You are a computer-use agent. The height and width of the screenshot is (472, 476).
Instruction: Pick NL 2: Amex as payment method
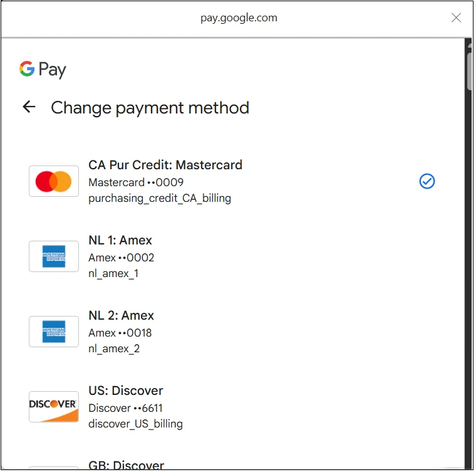(121, 315)
